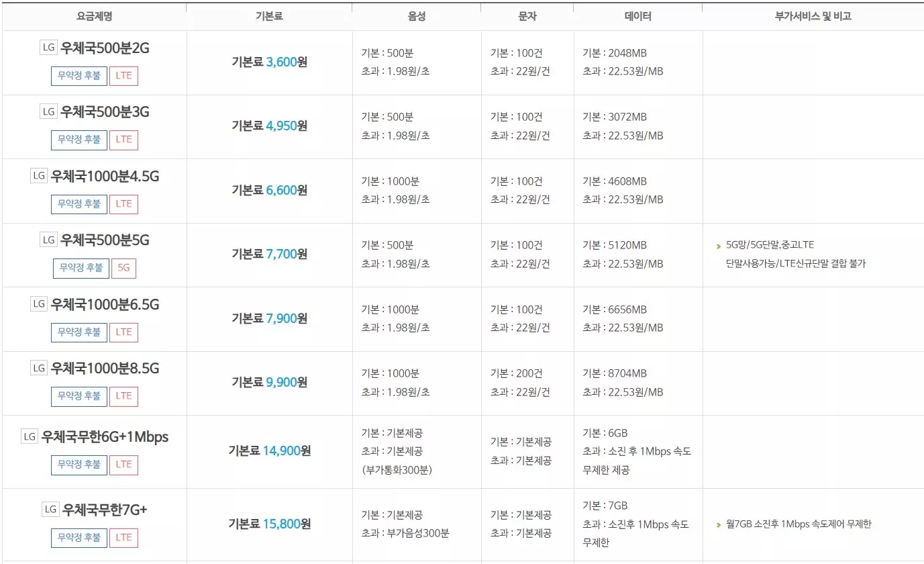Image resolution: width=924 pixels, height=564 pixels.
Task: Click the 초과 : 부가음성300분 voice value
Action: pyautogui.click(x=405, y=534)
